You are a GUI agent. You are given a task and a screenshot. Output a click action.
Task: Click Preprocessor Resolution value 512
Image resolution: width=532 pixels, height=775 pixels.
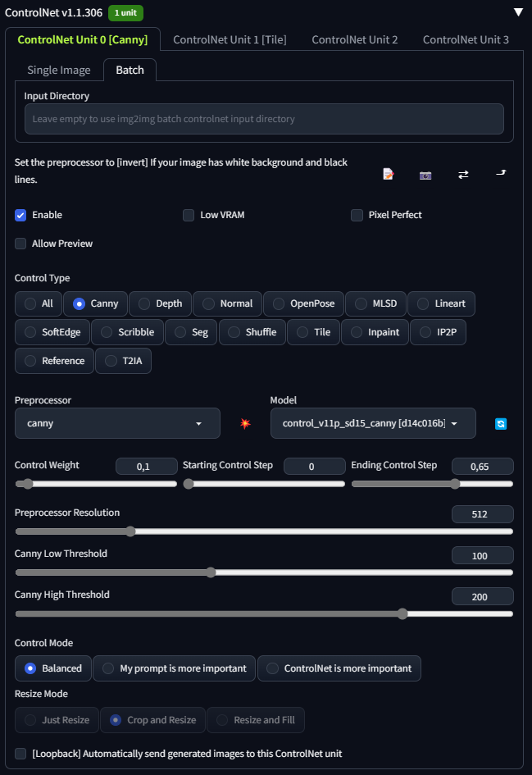pos(483,514)
